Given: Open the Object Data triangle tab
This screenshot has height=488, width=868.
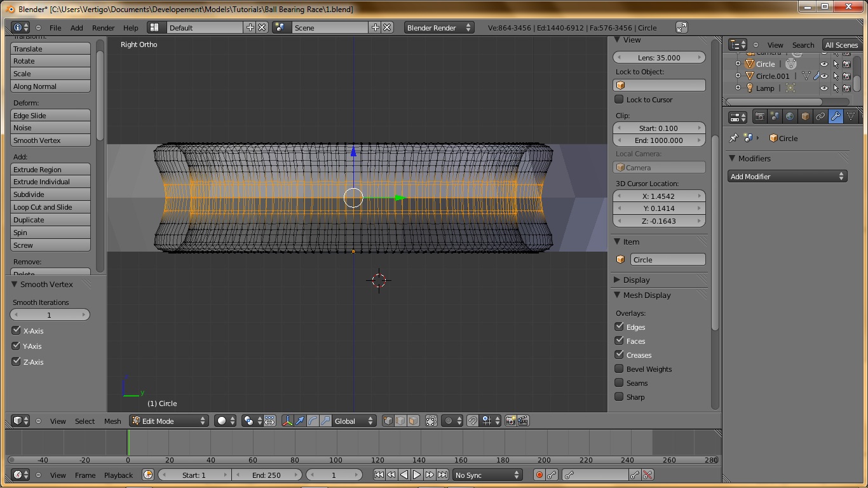Looking at the screenshot, I should [x=851, y=117].
